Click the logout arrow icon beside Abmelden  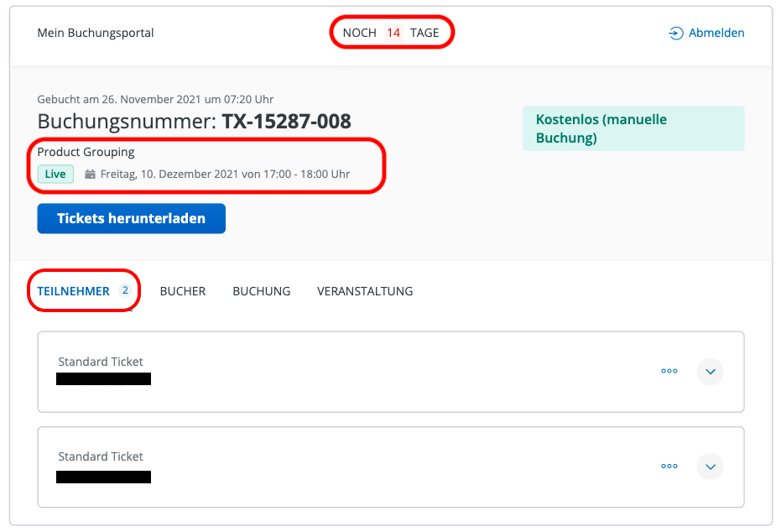pyautogui.click(x=675, y=34)
